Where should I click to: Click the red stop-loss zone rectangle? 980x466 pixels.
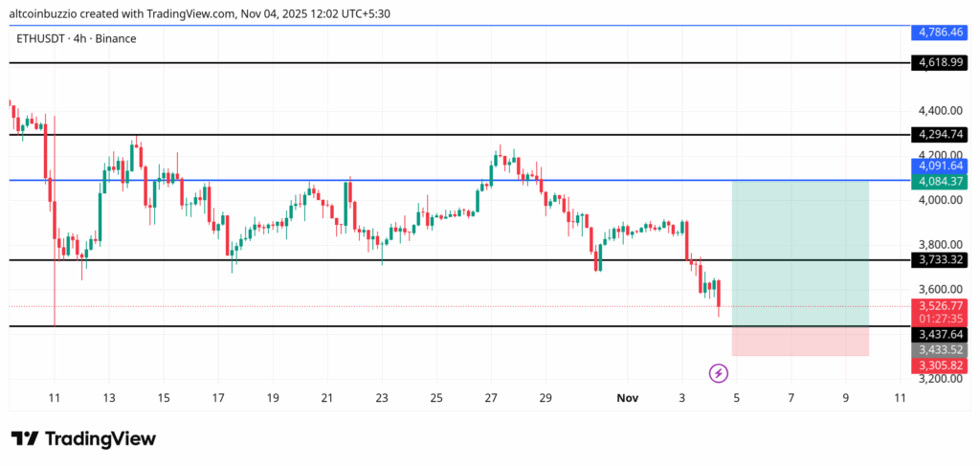coord(800,341)
